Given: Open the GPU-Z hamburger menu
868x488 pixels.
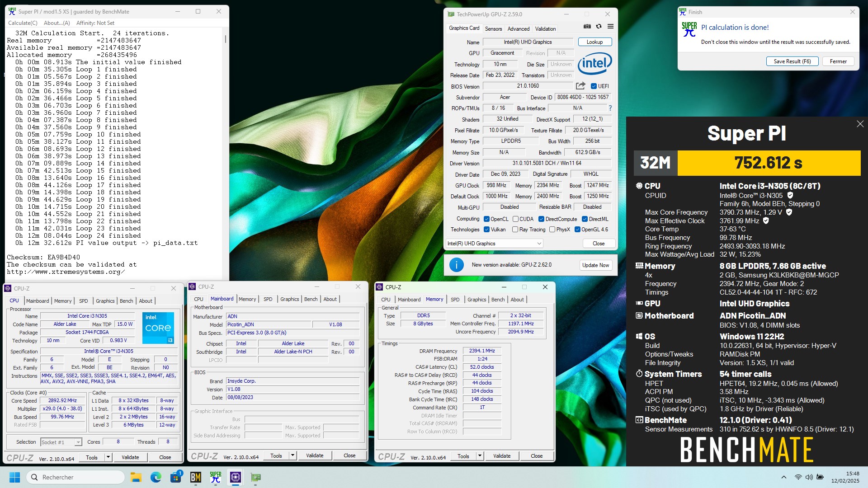Looking at the screenshot, I should [x=610, y=27].
